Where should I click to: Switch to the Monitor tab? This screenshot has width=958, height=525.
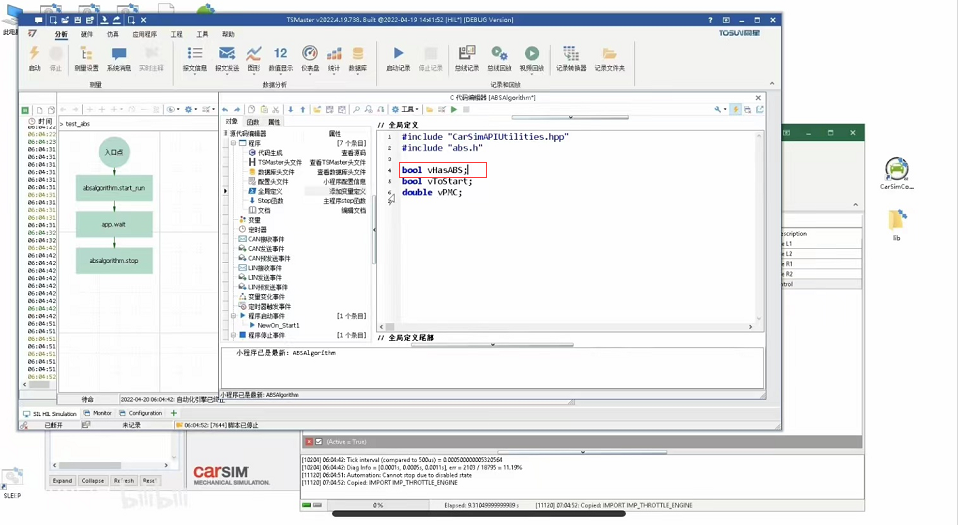tap(100, 413)
